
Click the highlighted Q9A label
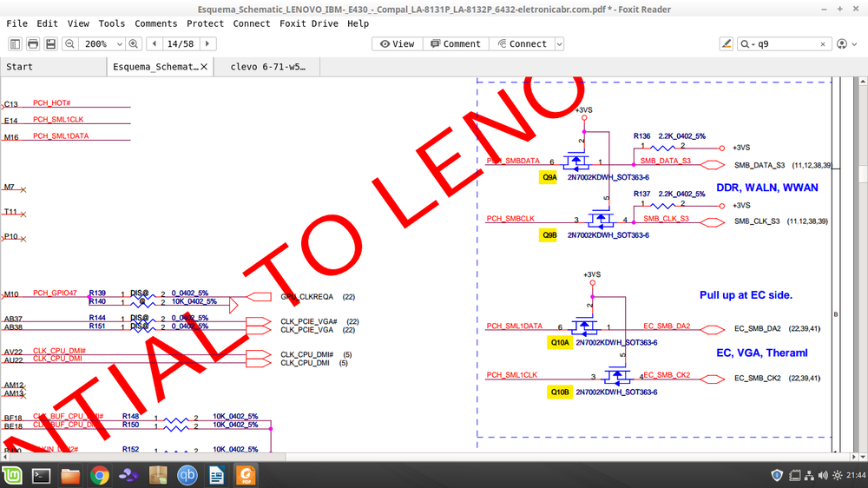click(x=549, y=177)
